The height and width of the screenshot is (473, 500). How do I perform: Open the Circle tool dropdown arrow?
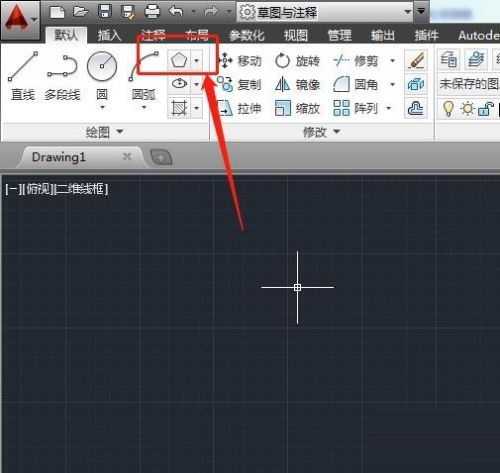[x=102, y=107]
